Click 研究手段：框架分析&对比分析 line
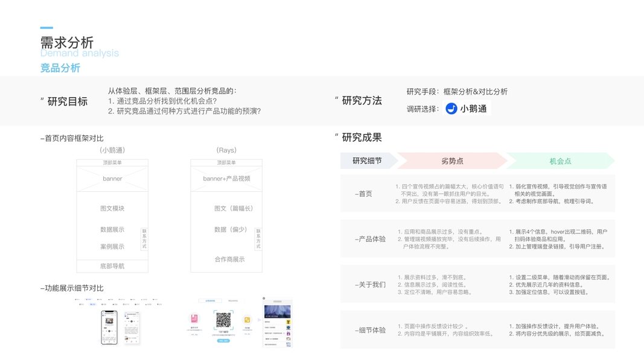The width and height of the screenshot is (644, 362). point(457,92)
